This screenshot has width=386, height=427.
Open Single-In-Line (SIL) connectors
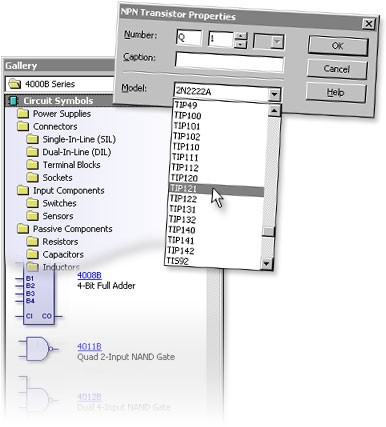(x=79, y=139)
